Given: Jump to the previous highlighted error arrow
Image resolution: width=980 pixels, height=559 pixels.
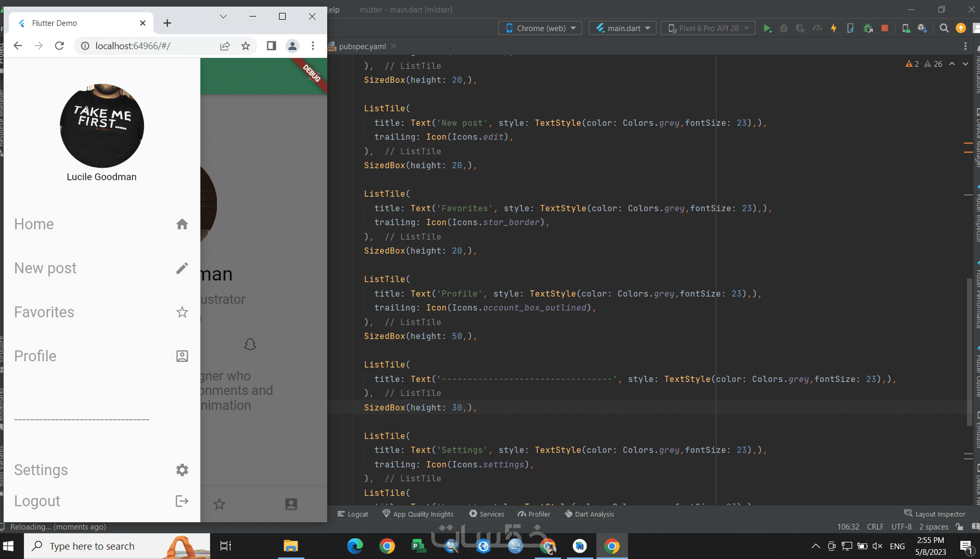Looking at the screenshot, I should [x=952, y=64].
